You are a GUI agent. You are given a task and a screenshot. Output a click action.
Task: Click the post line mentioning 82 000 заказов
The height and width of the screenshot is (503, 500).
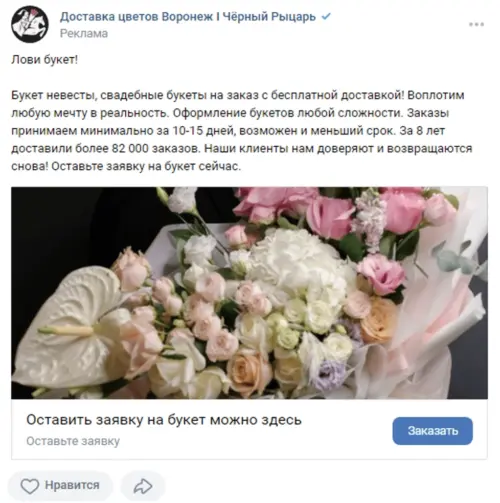242,148
